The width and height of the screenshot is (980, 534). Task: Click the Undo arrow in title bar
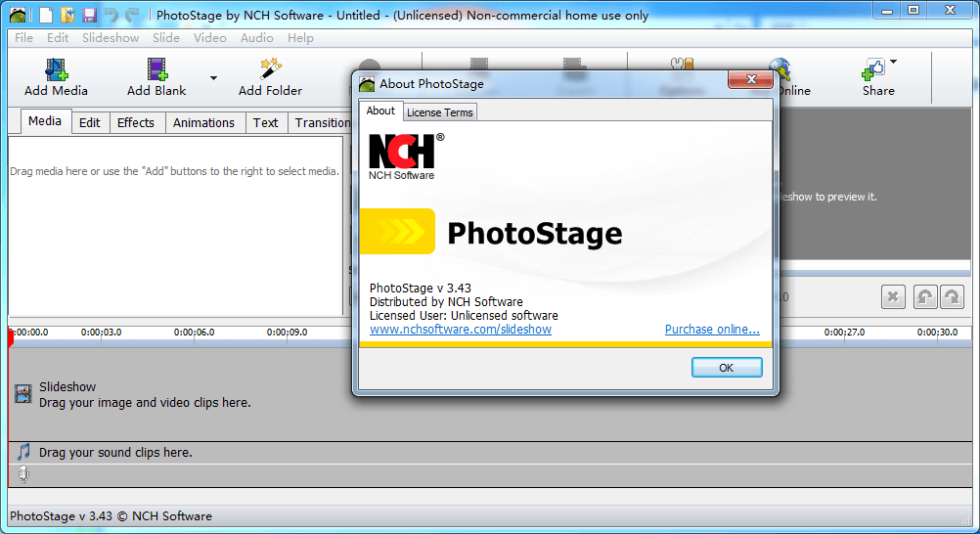[111, 15]
